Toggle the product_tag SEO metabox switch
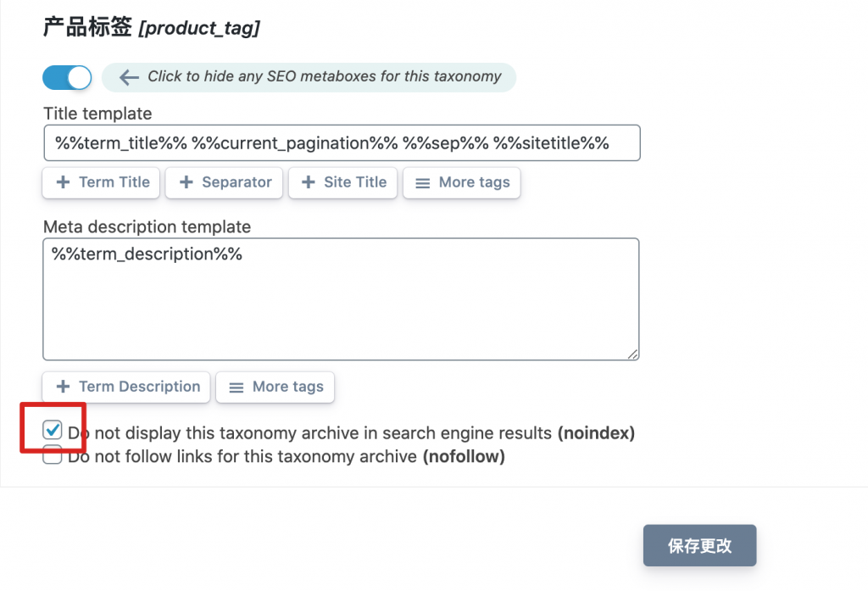Screen dimensions: 868x591 [x=67, y=77]
